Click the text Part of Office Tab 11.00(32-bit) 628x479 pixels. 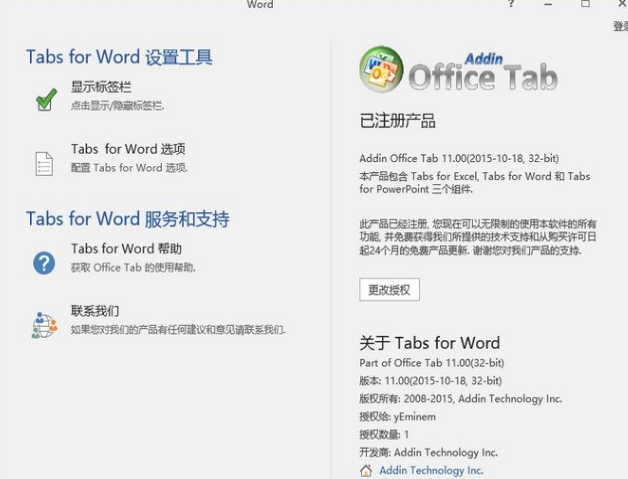(431, 363)
